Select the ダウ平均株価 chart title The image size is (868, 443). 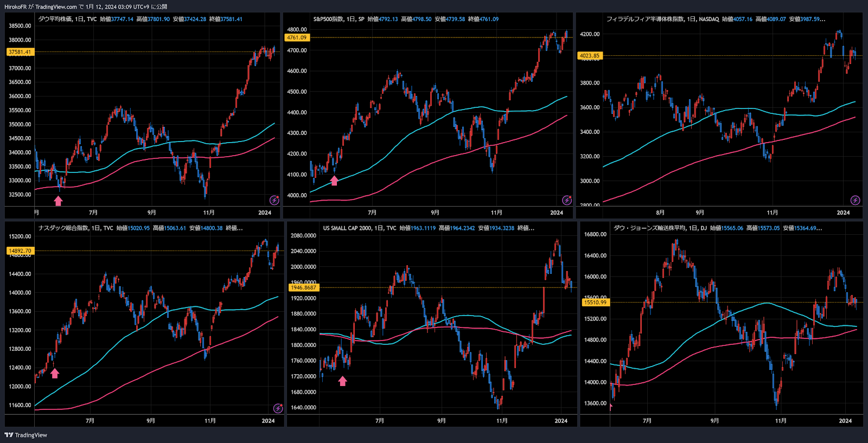point(55,19)
